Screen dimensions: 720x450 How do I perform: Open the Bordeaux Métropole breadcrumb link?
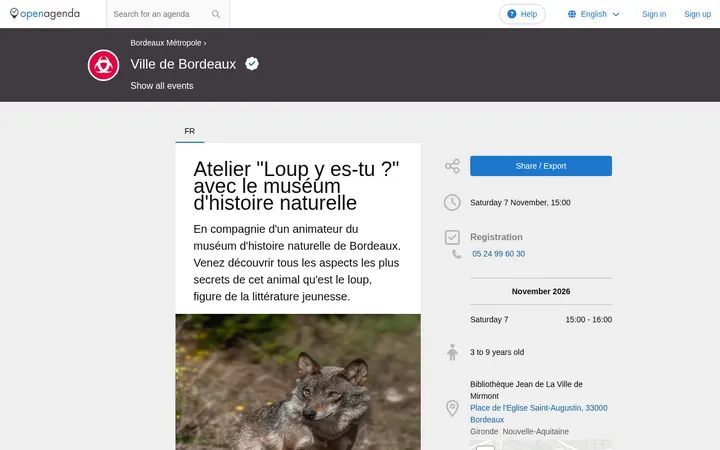tap(166, 43)
